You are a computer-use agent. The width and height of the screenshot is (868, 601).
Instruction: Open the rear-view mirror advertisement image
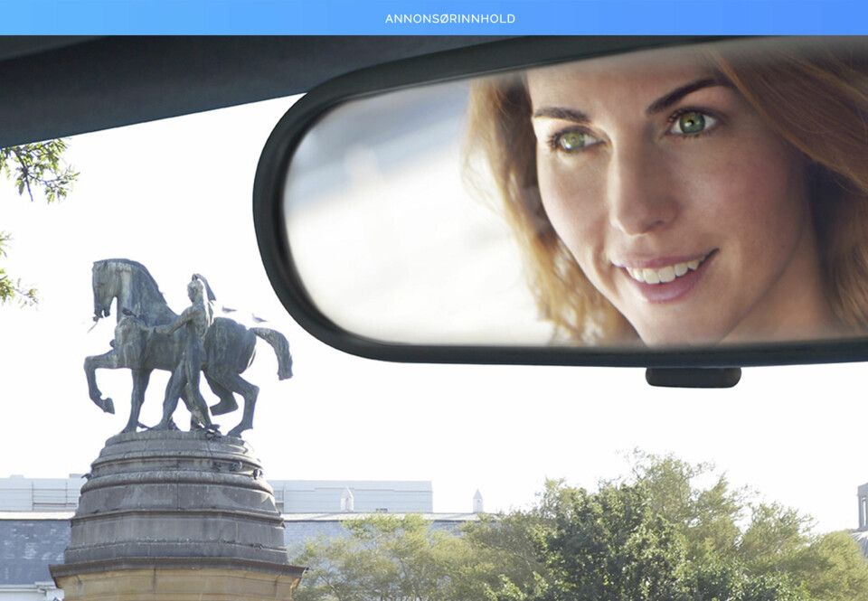pyautogui.click(x=434, y=318)
